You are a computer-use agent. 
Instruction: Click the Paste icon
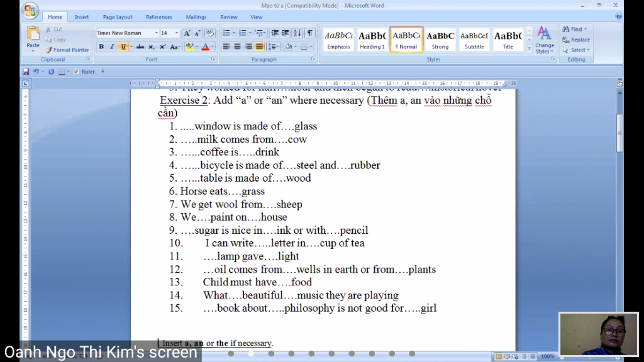coord(33,34)
